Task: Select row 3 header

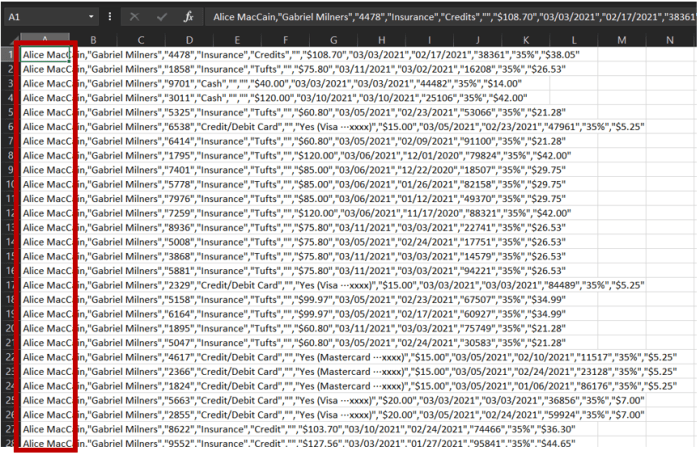Action: (x=10, y=83)
